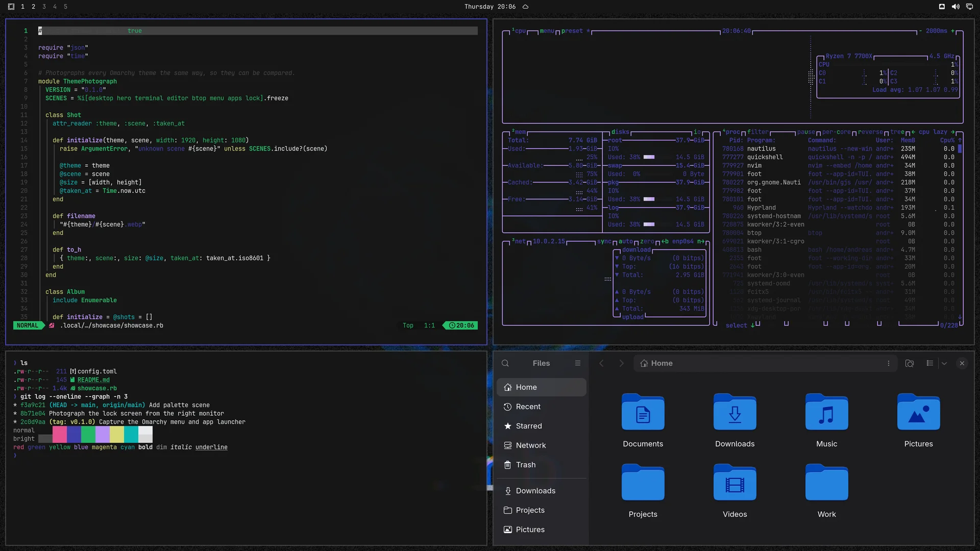Screen dimensions: 980x551
Task: Open the view options dropdown arrow in Files
Action: tap(944, 363)
